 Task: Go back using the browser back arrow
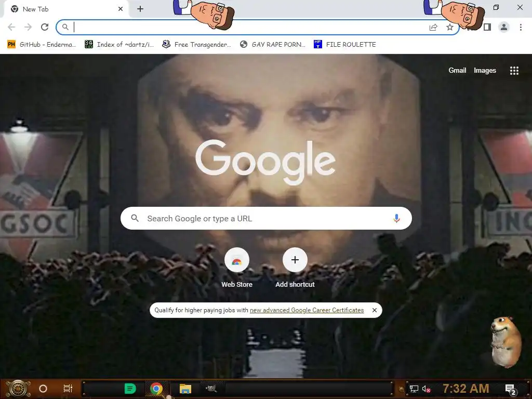[11, 27]
